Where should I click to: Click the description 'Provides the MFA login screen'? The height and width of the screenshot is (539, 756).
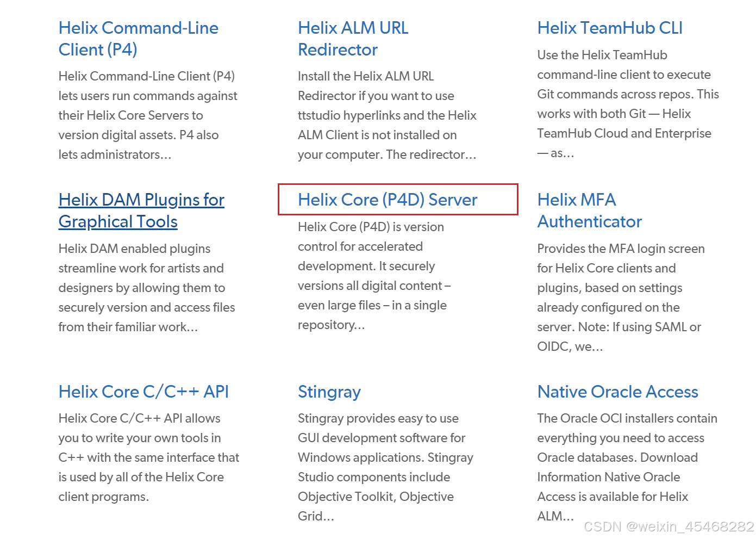(621, 298)
